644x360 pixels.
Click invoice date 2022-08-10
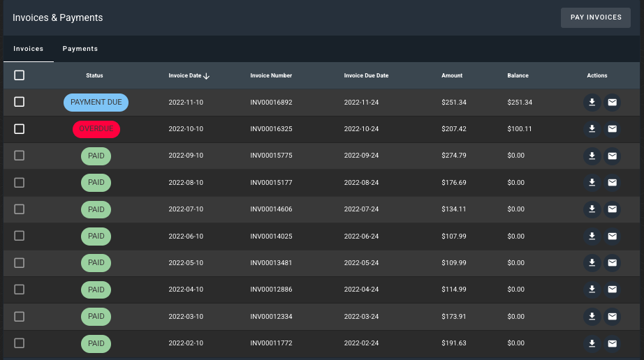186,183
